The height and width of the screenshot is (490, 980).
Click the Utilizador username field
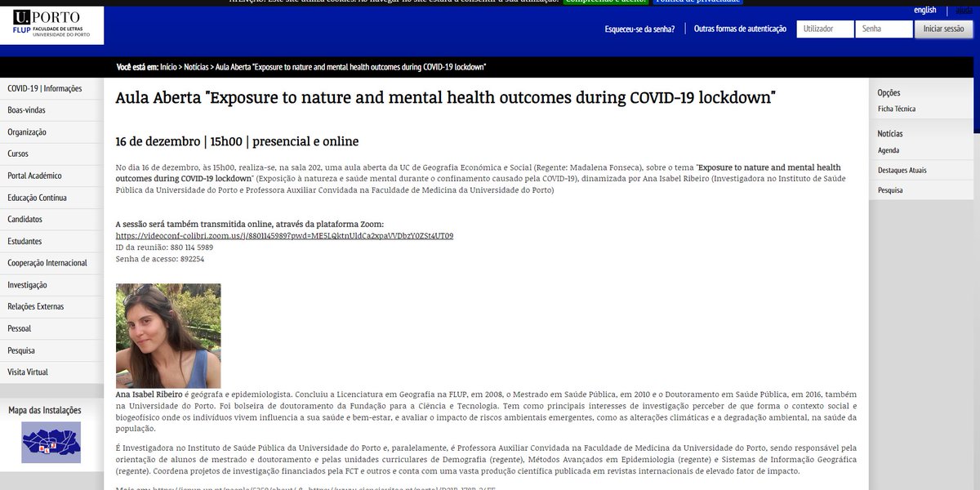point(824,29)
